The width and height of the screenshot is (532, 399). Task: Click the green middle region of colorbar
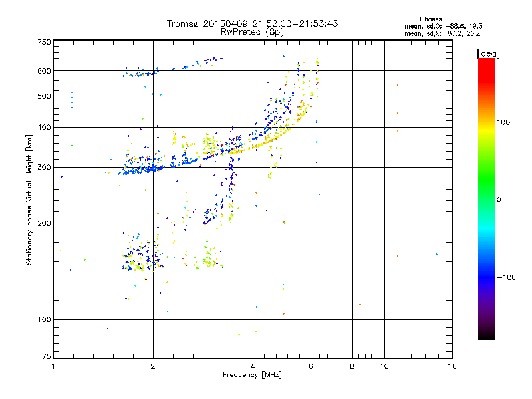[x=487, y=184]
